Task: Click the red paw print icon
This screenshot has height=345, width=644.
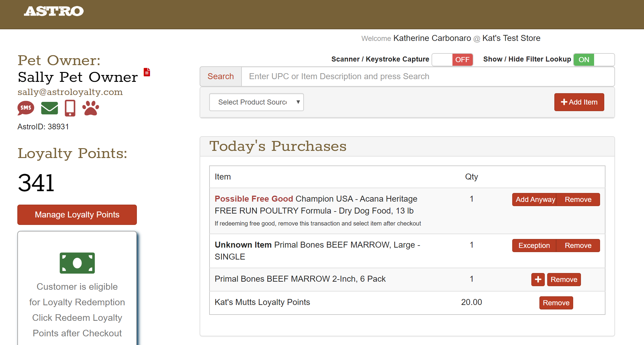Action: pos(91,108)
